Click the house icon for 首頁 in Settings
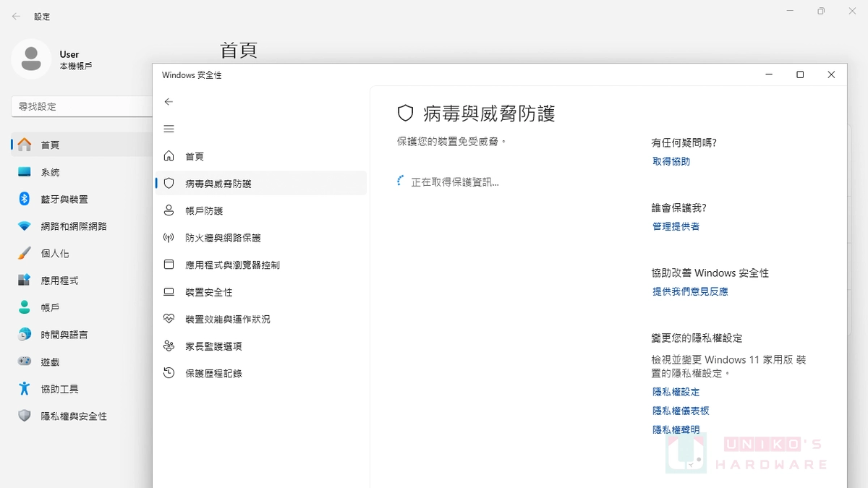Image resolution: width=868 pixels, height=488 pixels. click(x=25, y=145)
